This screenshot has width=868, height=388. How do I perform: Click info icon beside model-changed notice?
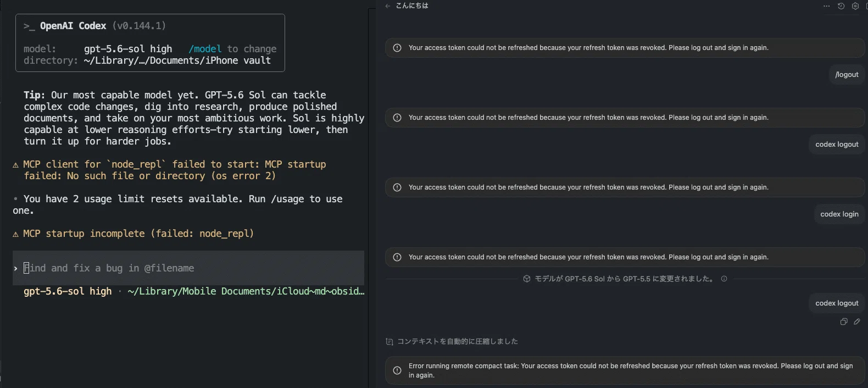pyautogui.click(x=724, y=279)
